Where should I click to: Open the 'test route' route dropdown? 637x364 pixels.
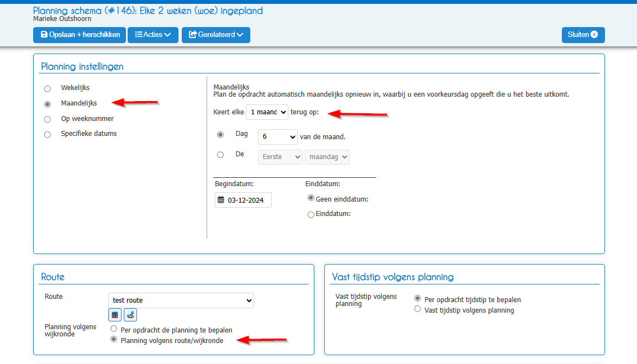pyautogui.click(x=181, y=300)
